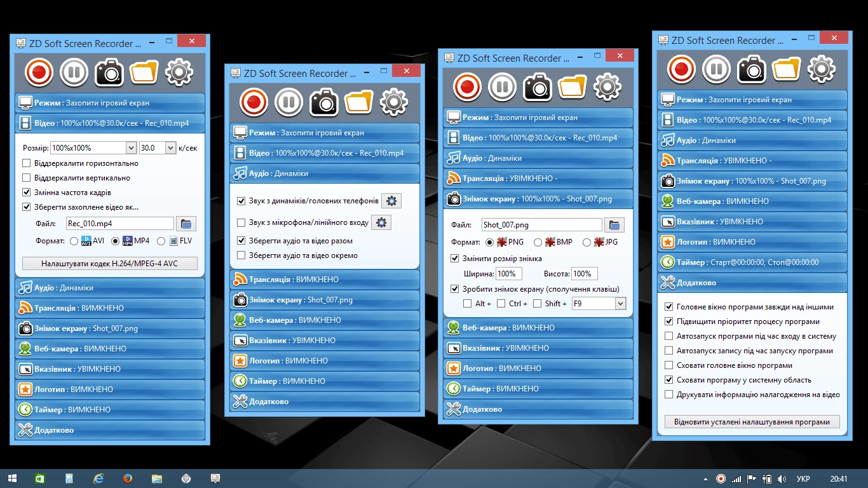Viewport: 868px width, 488px height.
Task: Toggle Віддзеркалити вертикально checkbox
Action: point(27,178)
